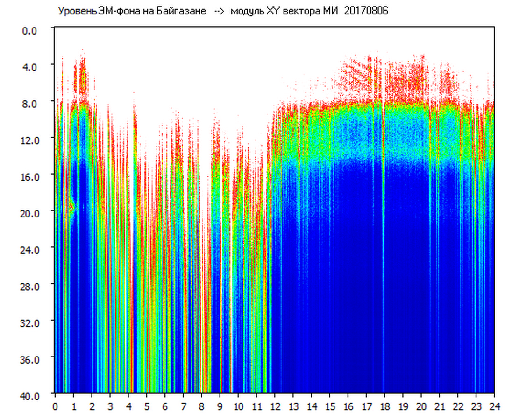
Task: Click the hour 21 label on time axis
Action: tap(439, 406)
